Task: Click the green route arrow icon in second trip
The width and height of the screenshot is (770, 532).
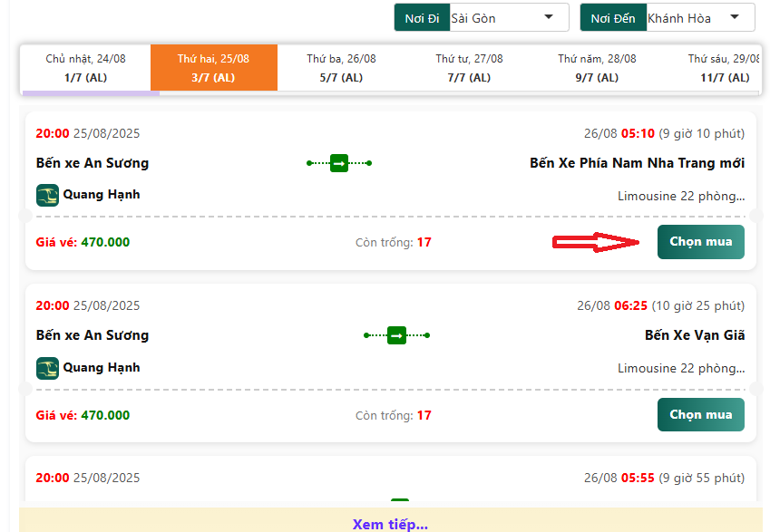Action: tap(396, 335)
